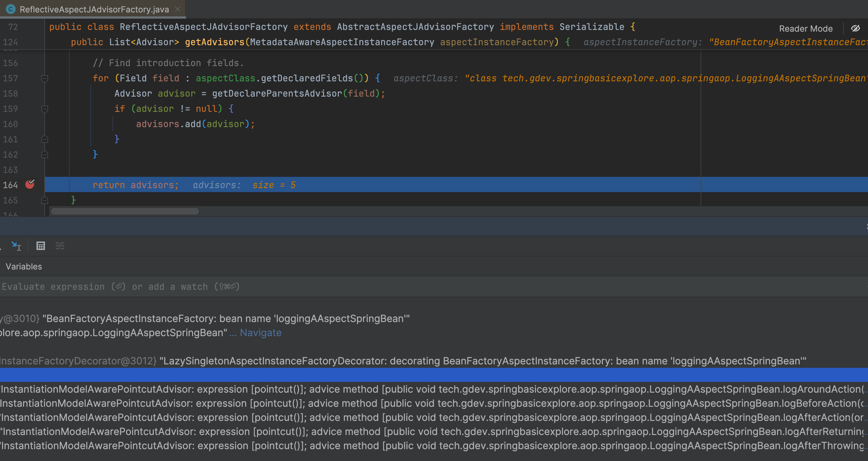Click "getDeclareParentsAdvisor" on line 158
The width and height of the screenshot is (868, 461).
(x=277, y=93)
